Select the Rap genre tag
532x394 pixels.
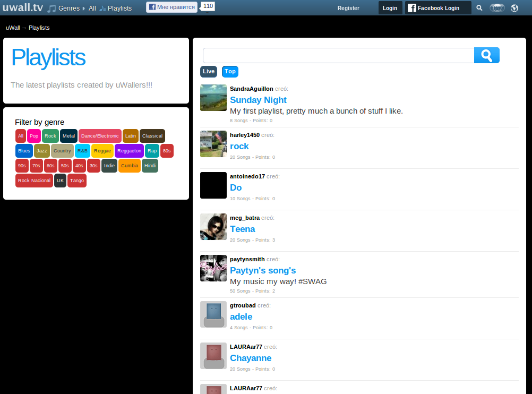(152, 151)
